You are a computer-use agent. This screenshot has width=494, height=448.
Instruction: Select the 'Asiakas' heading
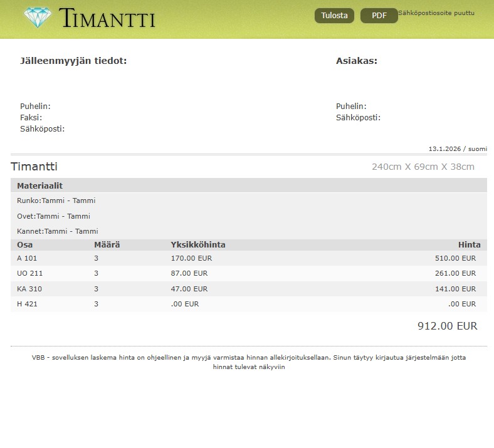[x=356, y=61]
